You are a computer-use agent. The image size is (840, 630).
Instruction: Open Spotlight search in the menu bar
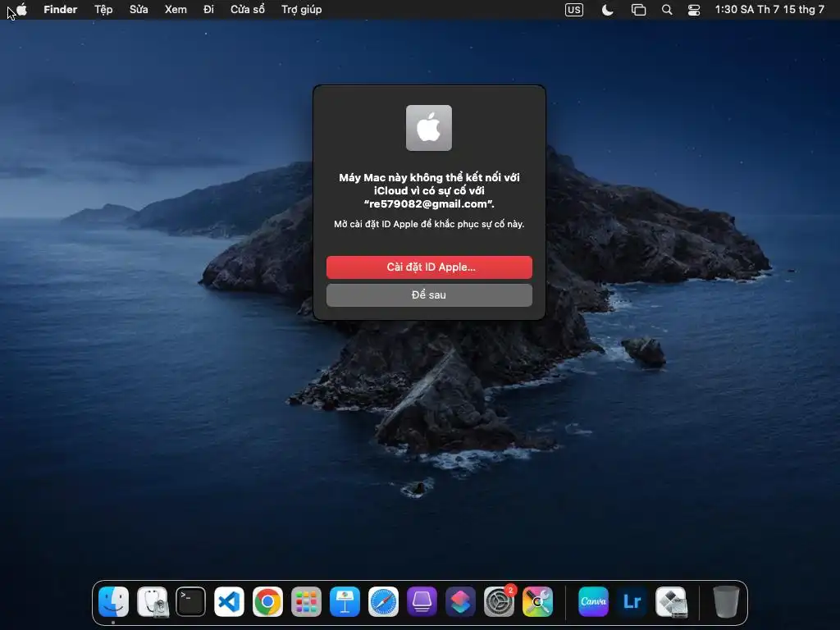click(x=667, y=10)
